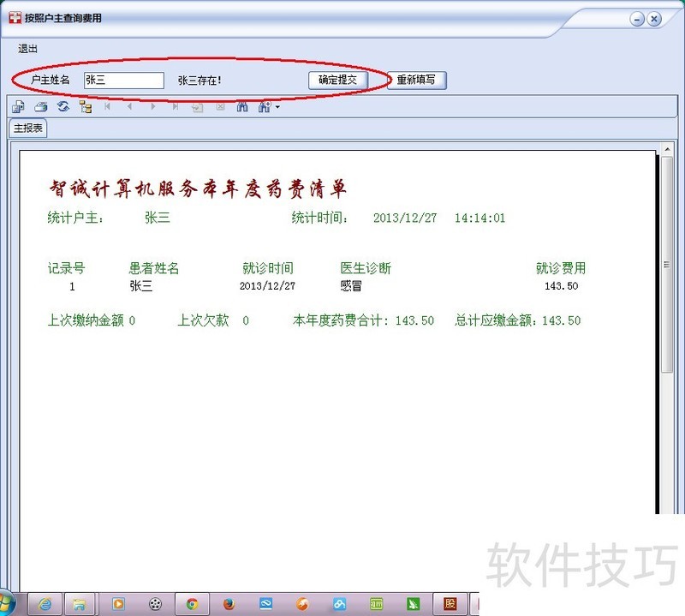685x616 pixels.
Task: Click the refresh report icon
Action: [x=63, y=107]
